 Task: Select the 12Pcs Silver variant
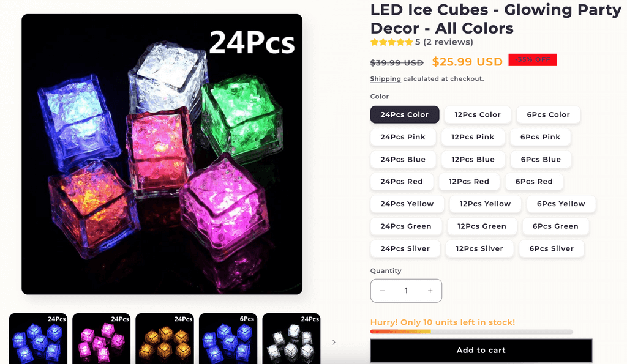pyautogui.click(x=479, y=248)
